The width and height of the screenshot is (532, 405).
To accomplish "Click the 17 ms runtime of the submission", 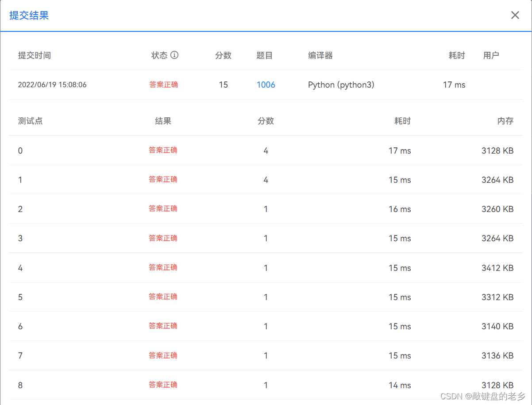I will [454, 85].
